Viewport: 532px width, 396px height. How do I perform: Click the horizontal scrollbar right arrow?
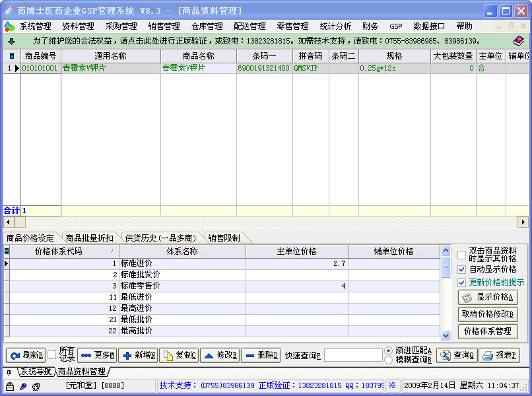[x=523, y=222]
